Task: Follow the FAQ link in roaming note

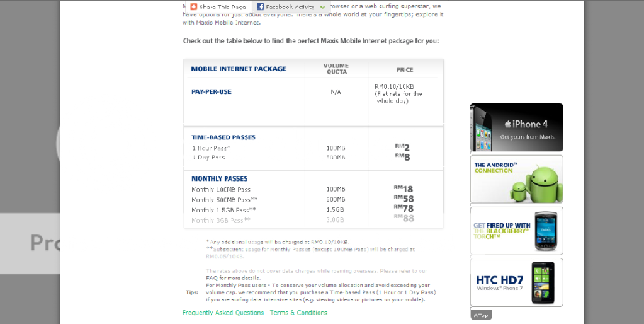Action: [212, 278]
